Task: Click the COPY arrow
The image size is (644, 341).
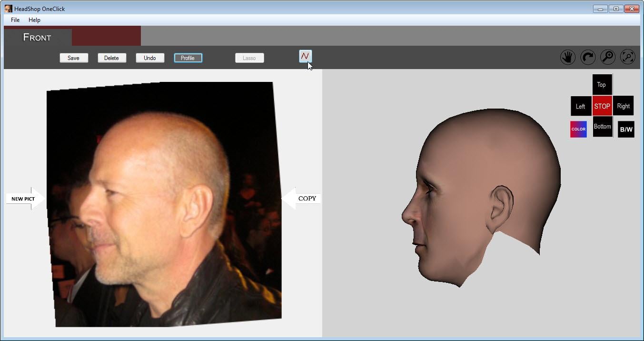Action: (302, 199)
